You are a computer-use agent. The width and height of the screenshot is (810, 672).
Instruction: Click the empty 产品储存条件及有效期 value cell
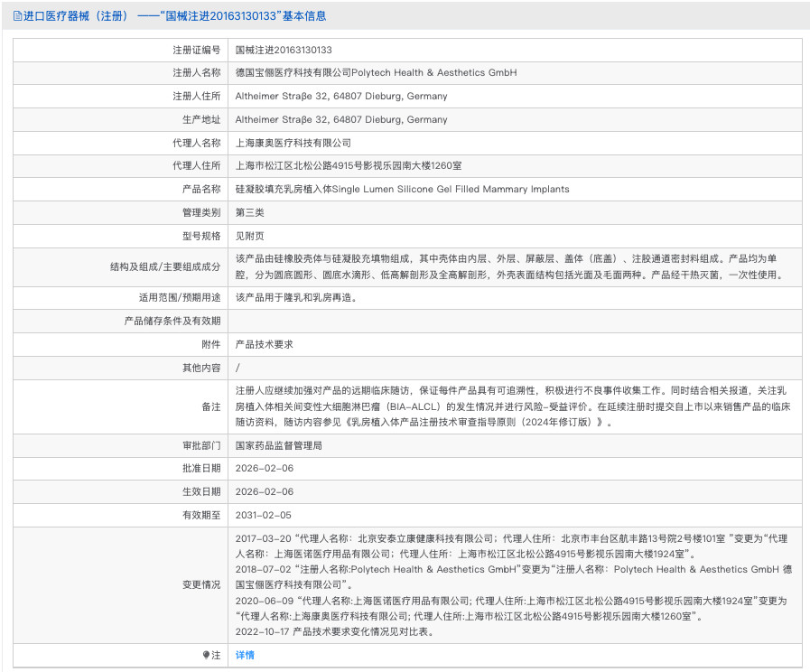(515, 321)
